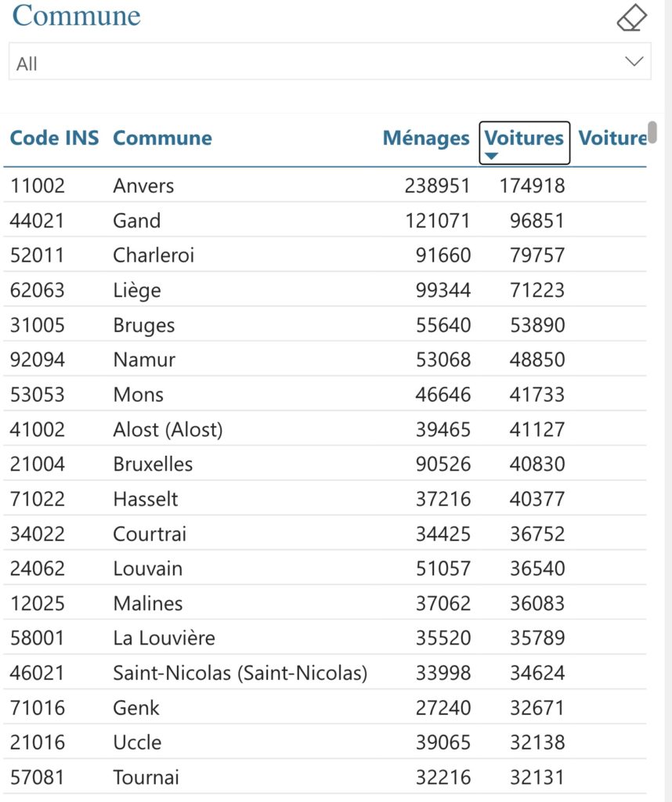This screenshot has width=672, height=802.
Task: Click code 21004 for Bruxelles
Action: pyautogui.click(x=37, y=464)
